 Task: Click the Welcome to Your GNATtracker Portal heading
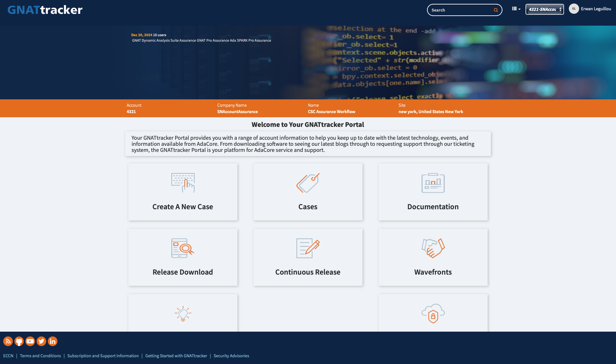pyautogui.click(x=308, y=125)
